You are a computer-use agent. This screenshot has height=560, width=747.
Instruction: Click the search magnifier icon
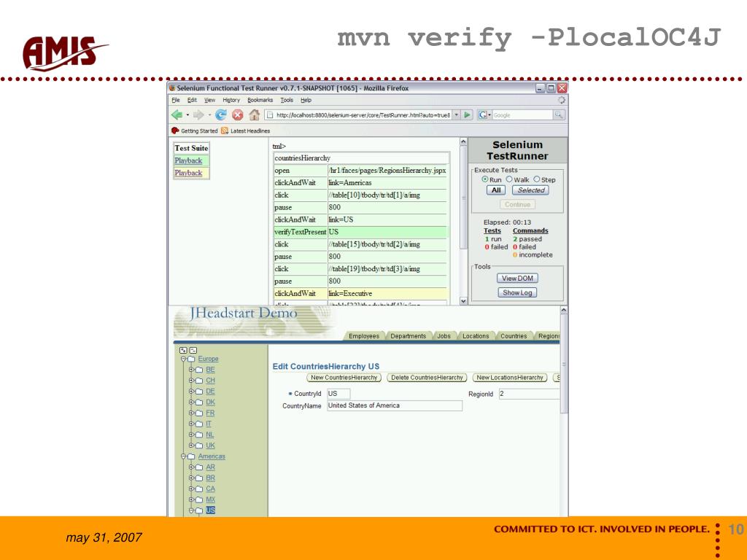click(558, 114)
